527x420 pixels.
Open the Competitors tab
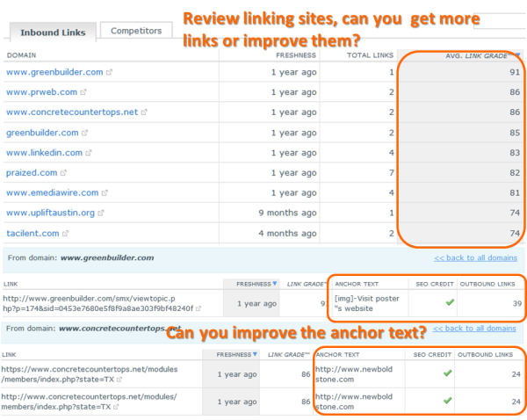coord(136,31)
